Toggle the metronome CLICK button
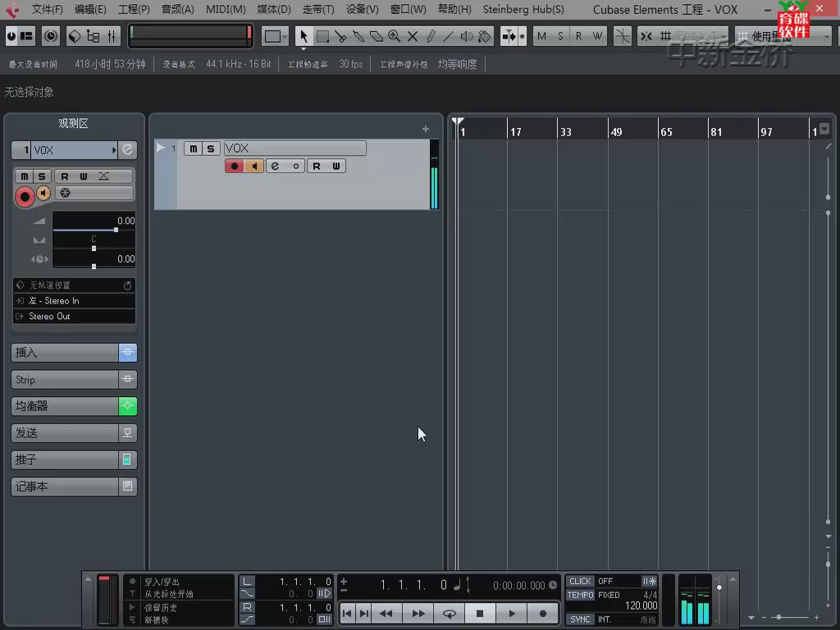Image resolution: width=840 pixels, height=630 pixels. pyautogui.click(x=580, y=582)
